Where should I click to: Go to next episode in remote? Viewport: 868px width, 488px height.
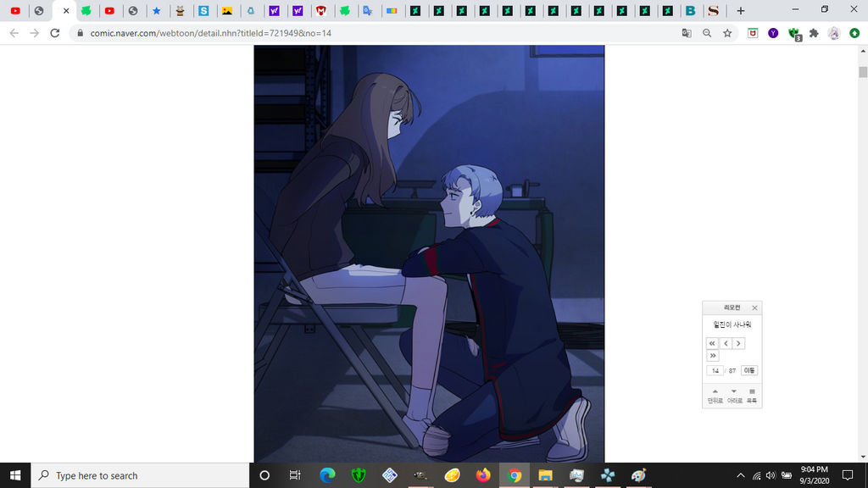pyautogui.click(x=738, y=344)
